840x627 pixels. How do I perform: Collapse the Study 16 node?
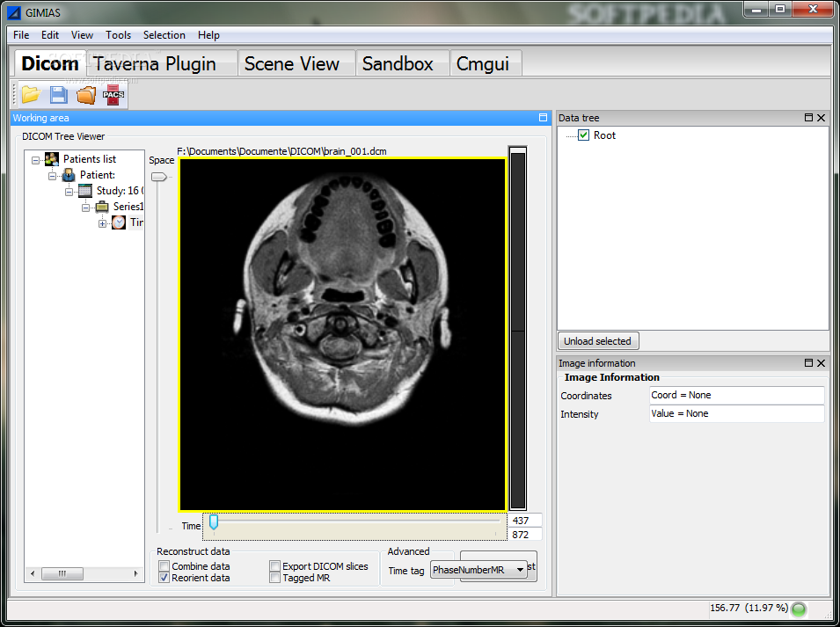coord(69,192)
